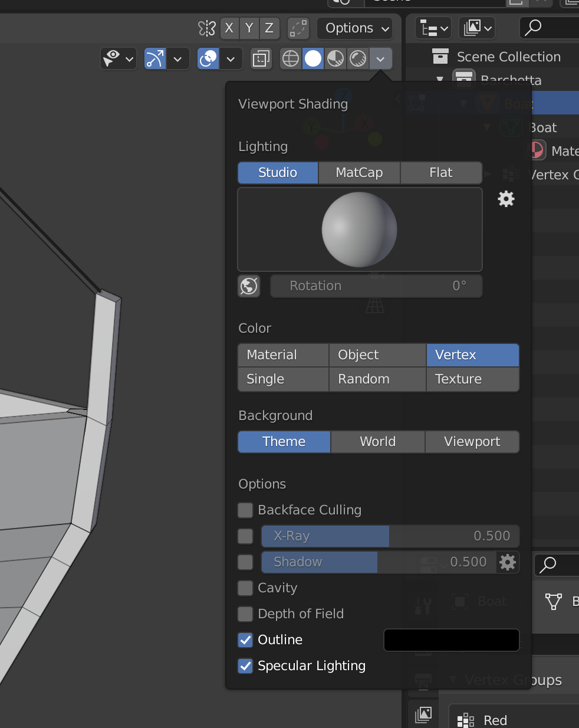Enable Backface Culling checkbox

point(245,510)
